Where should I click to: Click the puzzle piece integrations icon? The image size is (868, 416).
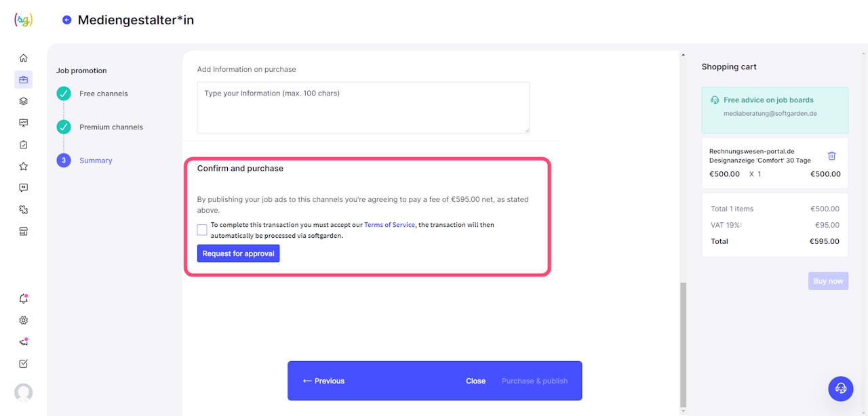tap(24, 209)
